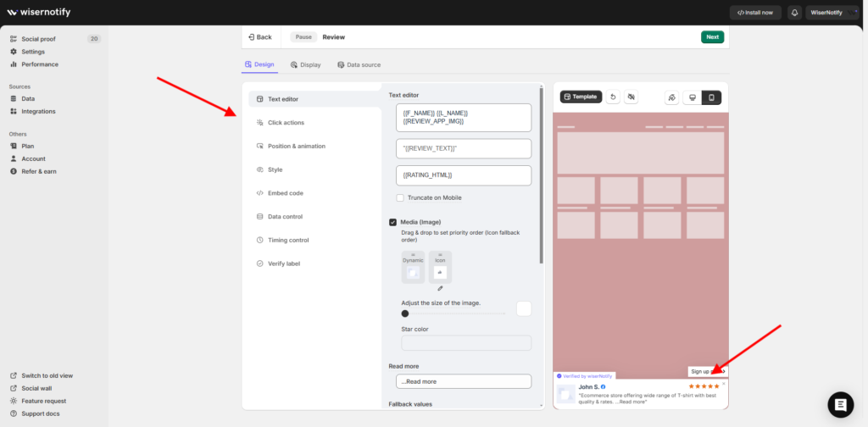The height and width of the screenshot is (427, 868).
Task: Click the rotate device icon in preview
Action: pyautogui.click(x=670, y=97)
